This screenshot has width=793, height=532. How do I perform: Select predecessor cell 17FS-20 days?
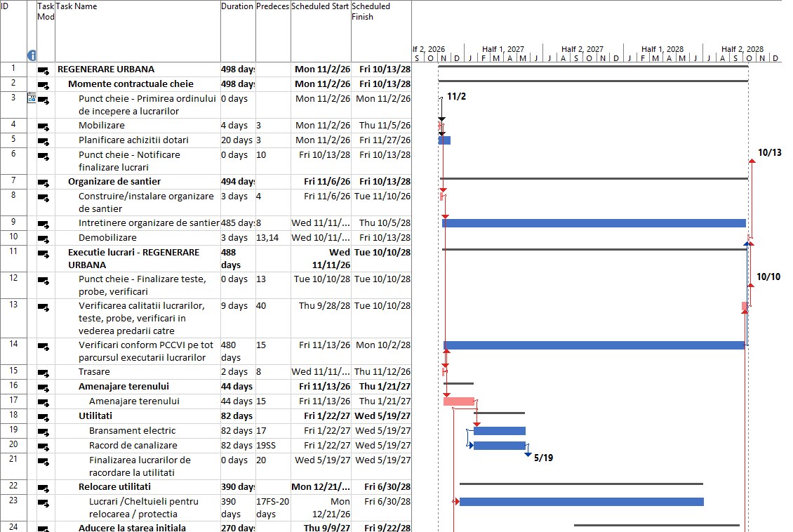(x=273, y=507)
